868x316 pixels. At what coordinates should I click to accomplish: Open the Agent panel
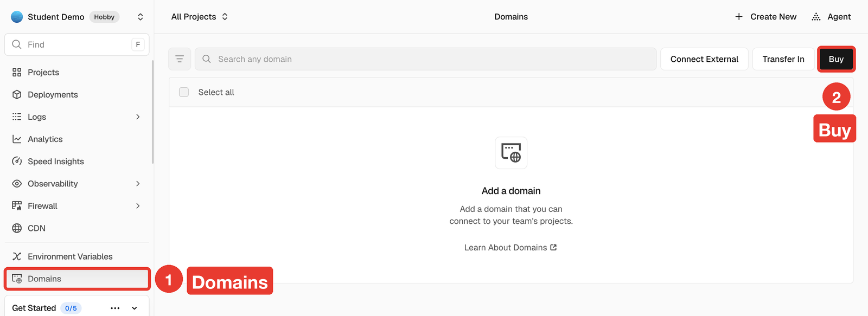(x=831, y=17)
